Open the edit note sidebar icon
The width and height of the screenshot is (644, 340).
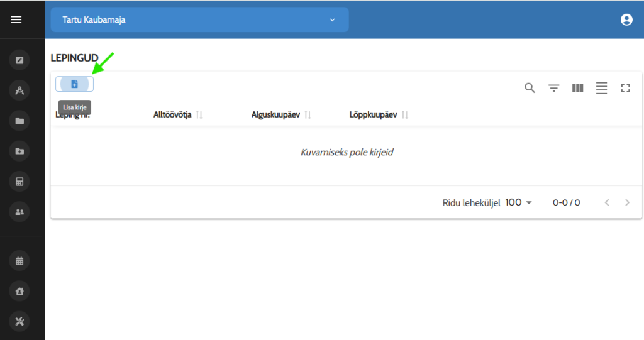[19, 60]
